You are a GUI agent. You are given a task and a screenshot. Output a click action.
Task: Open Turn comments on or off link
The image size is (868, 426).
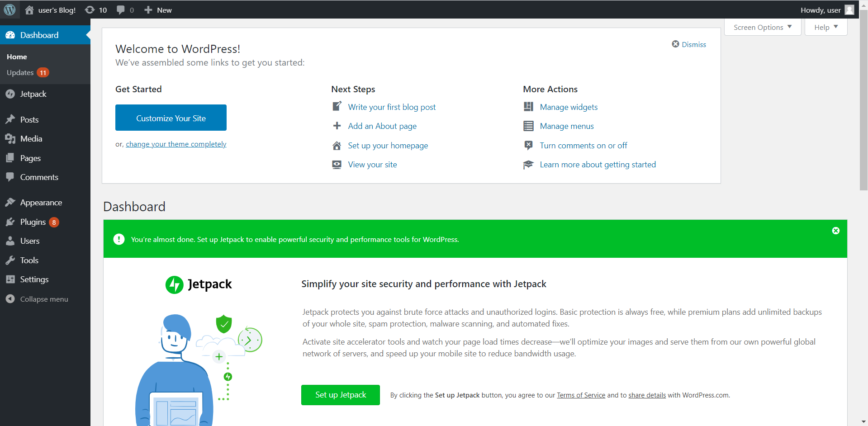click(583, 145)
